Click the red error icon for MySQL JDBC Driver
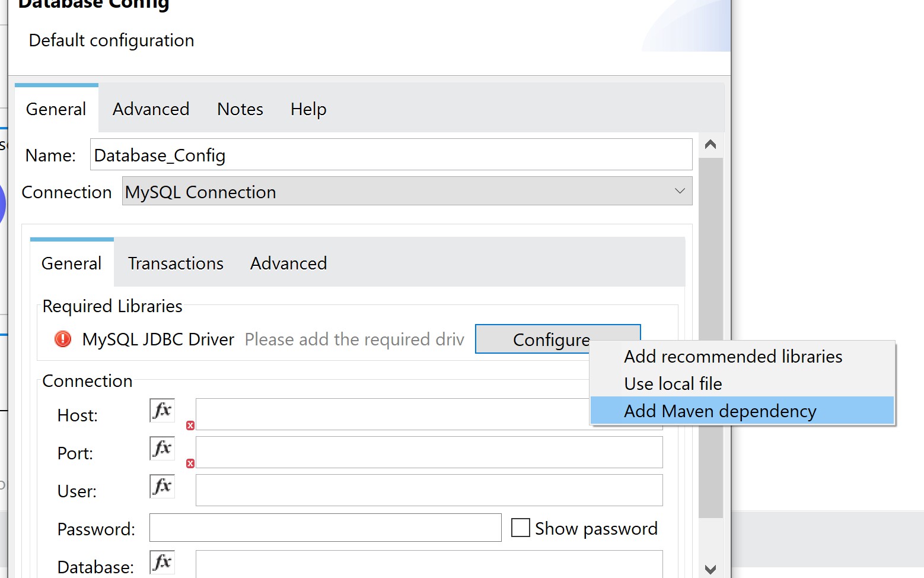The height and width of the screenshot is (578, 924). click(x=63, y=339)
